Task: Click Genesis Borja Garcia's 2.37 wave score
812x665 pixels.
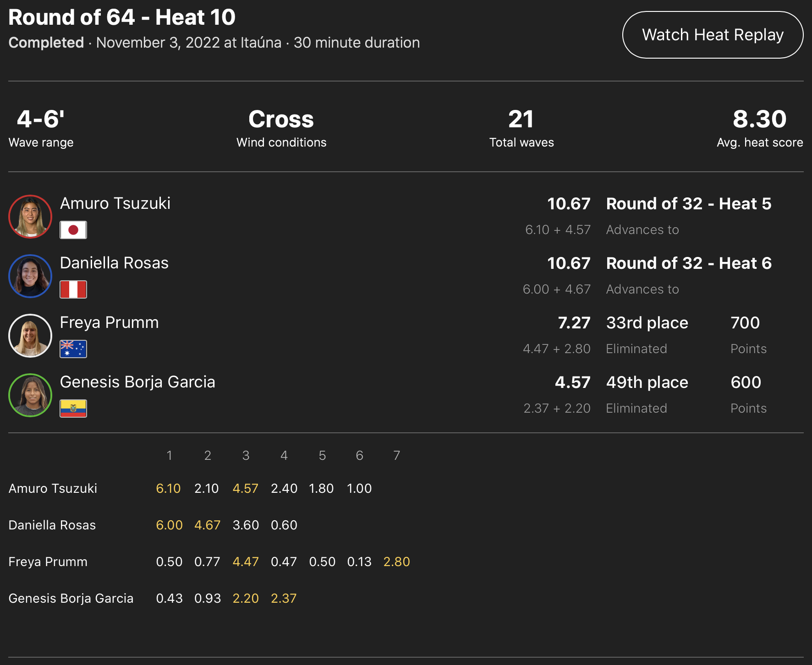Action: (x=284, y=599)
